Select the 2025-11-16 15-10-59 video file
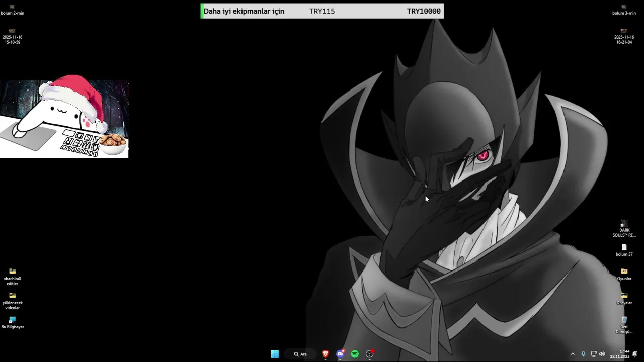The width and height of the screenshot is (644, 362). (12, 37)
